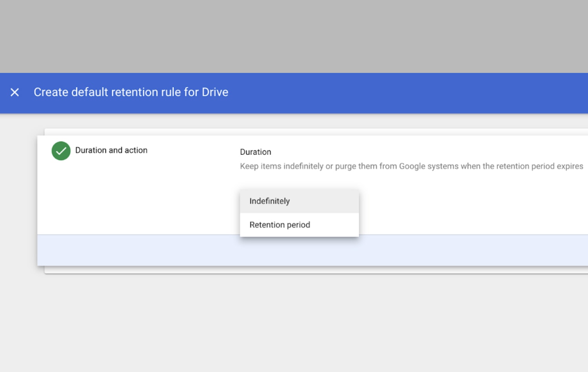The width and height of the screenshot is (588, 372).
Task: Click the X icon in the blue header
Action: tap(15, 92)
